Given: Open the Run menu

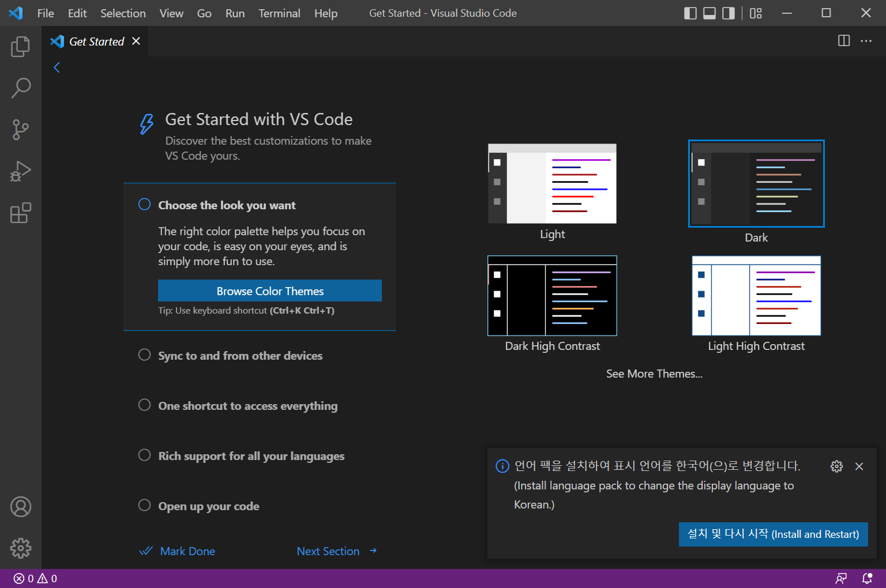Looking at the screenshot, I should 235,13.
